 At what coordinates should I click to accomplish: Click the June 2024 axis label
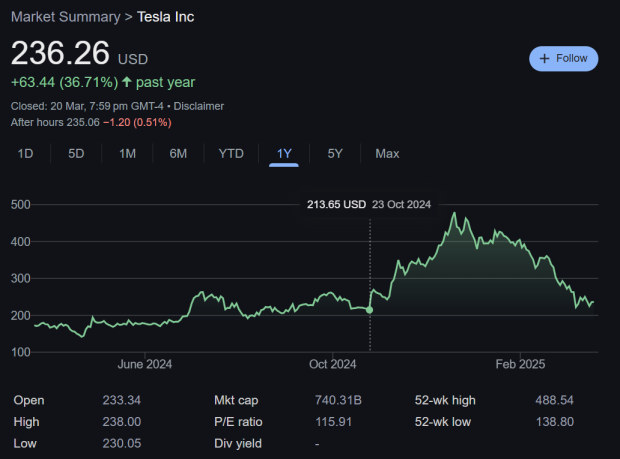145,364
